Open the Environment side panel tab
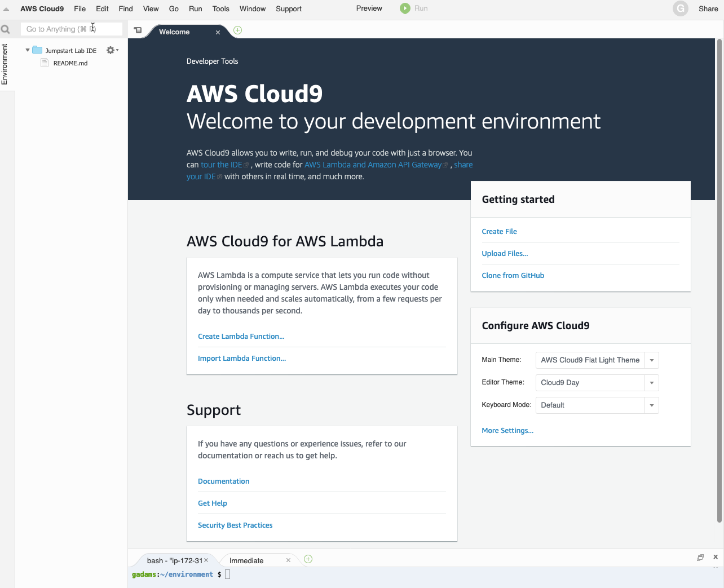 tap(5, 64)
